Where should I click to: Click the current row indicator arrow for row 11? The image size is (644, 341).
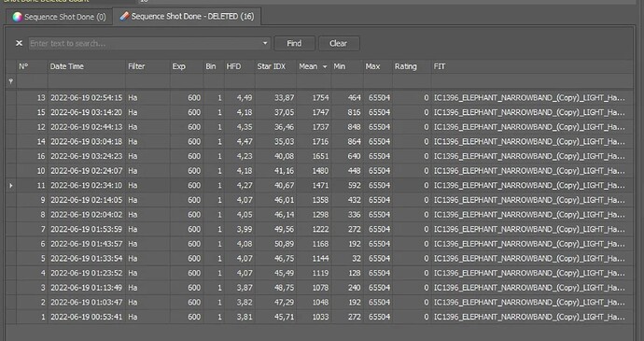10,186
